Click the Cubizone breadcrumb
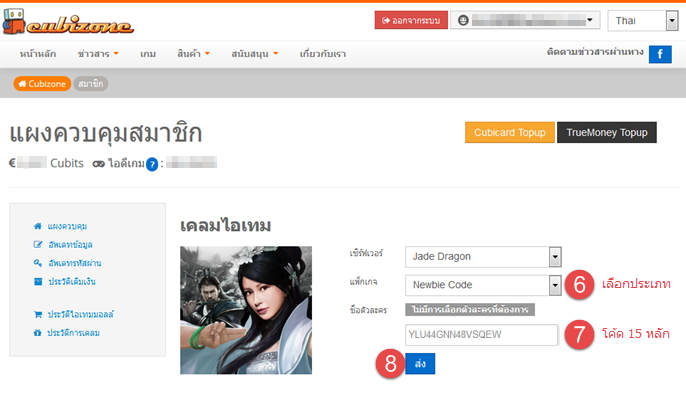Image resolution: width=686 pixels, height=395 pixels. coord(42,84)
